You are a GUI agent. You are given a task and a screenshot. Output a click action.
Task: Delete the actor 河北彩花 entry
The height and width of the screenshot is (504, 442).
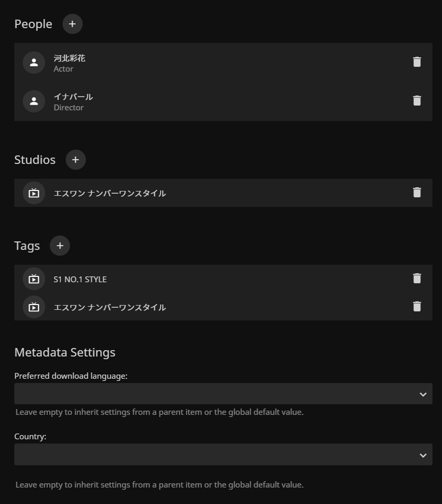(417, 62)
